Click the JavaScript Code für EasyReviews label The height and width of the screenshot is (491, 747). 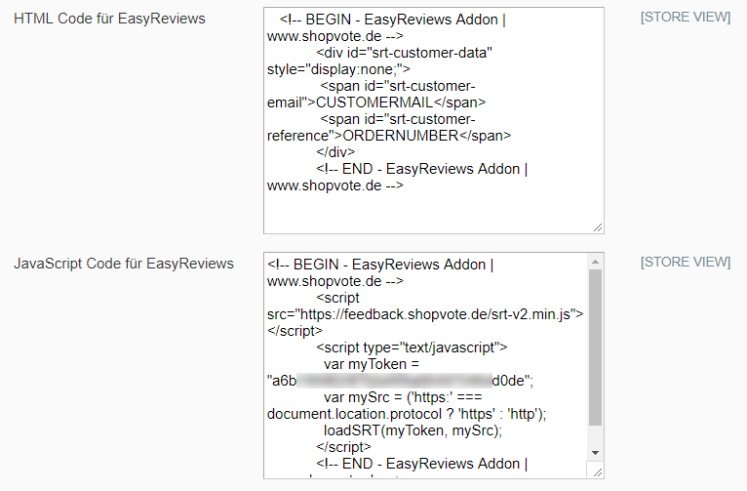coord(124,263)
